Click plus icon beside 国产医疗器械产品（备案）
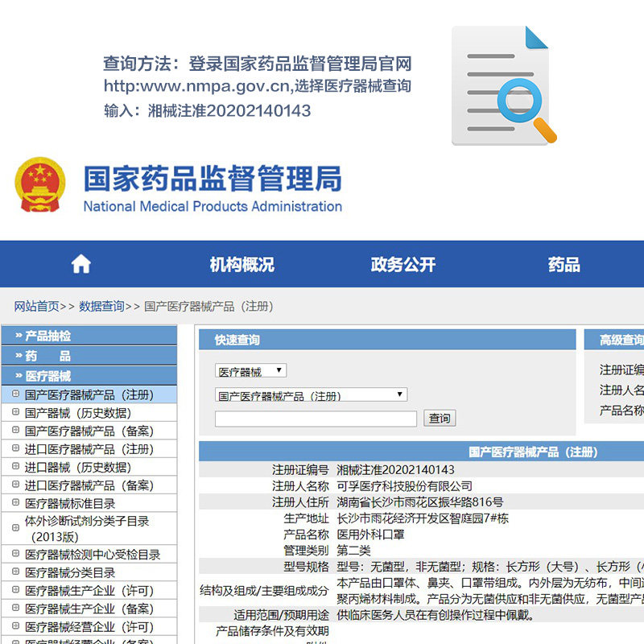Viewport: 644px width, 644px height. (x=15, y=430)
